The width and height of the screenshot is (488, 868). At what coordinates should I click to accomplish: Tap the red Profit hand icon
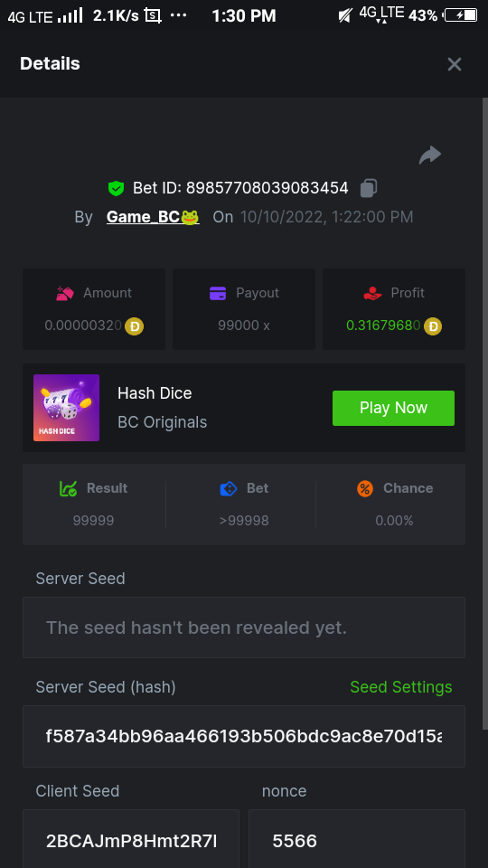pyautogui.click(x=372, y=293)
